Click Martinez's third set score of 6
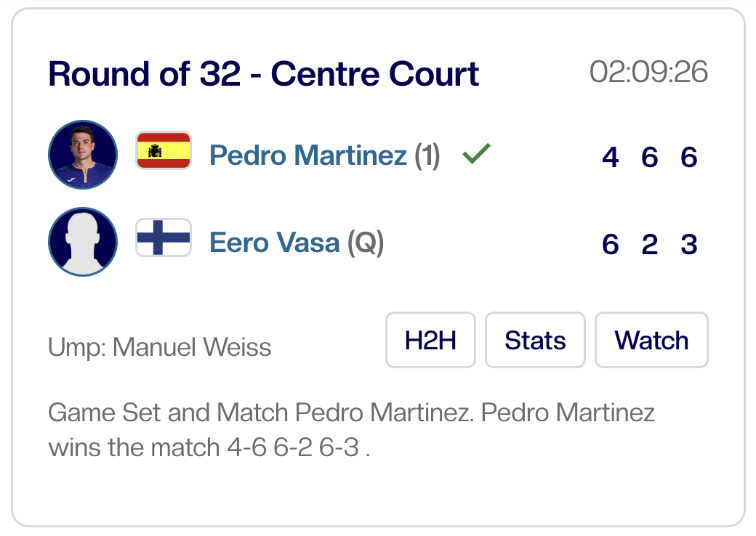Image resolution: width=756 pixels, height=536 pixels. point(689,157)
